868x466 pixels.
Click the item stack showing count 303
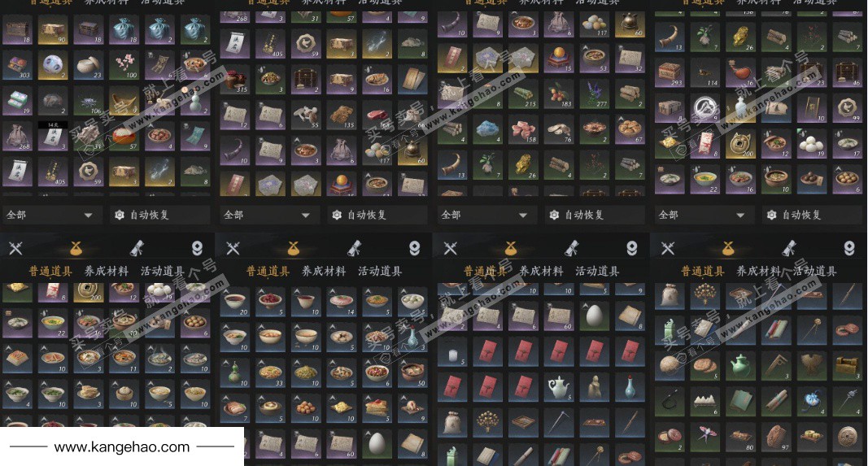(18, 66)
